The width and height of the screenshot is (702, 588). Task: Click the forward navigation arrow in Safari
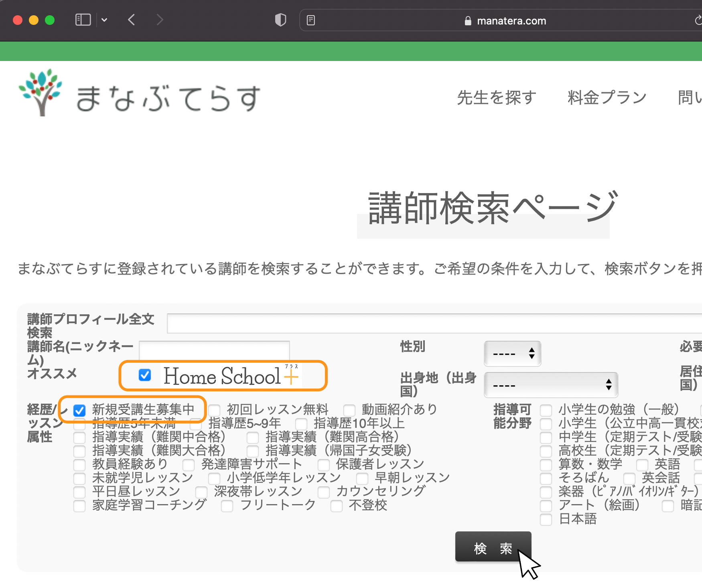[x=160, y=20]
